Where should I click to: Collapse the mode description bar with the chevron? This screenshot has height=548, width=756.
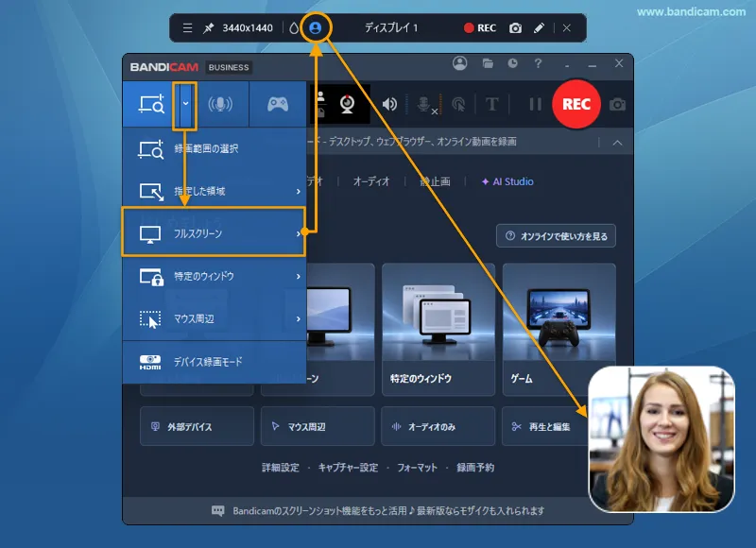(x=617, y=143)
